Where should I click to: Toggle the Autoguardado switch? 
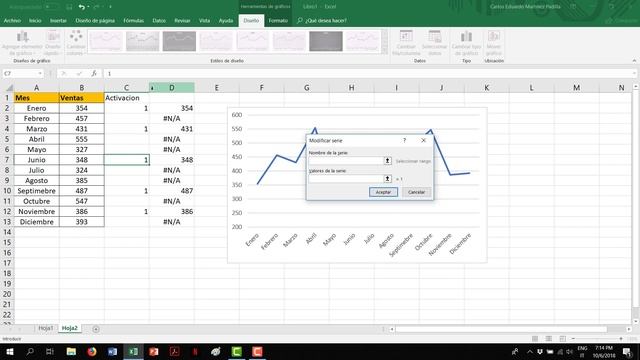[x=51, y=7]
